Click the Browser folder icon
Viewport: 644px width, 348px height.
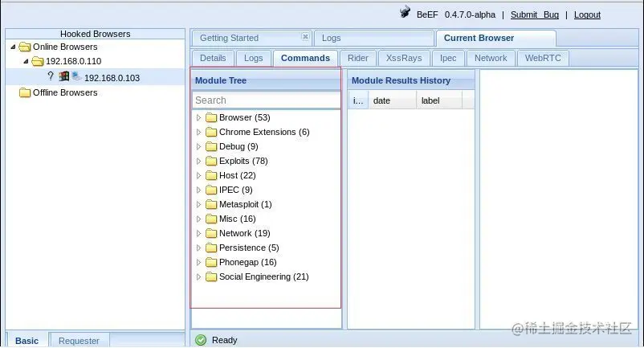211,118
